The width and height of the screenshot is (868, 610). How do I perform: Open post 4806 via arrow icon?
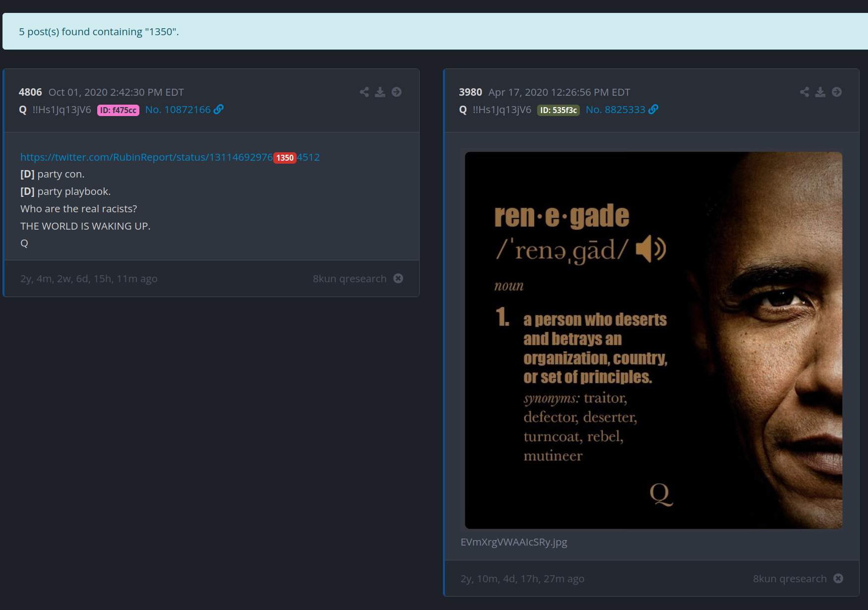pyautogui.click(x=396, y=92)
